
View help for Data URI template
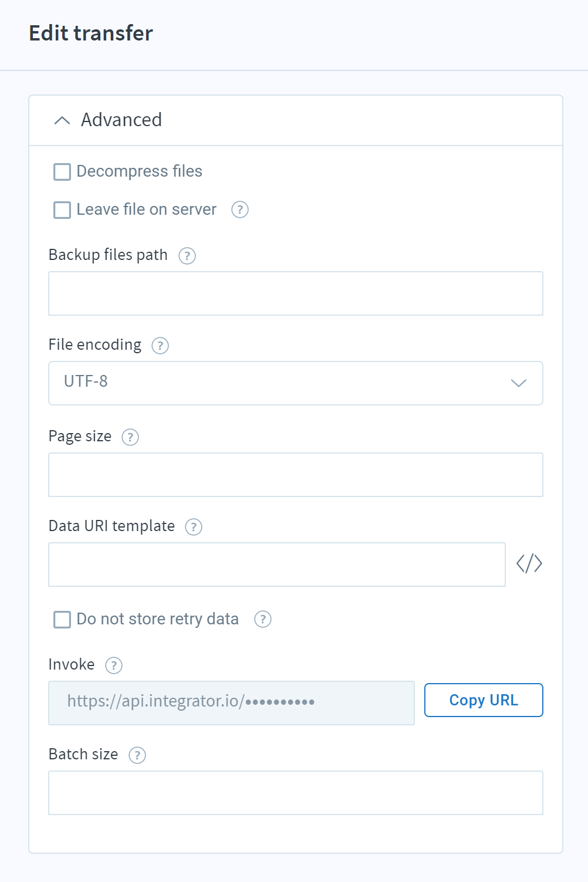194,527
